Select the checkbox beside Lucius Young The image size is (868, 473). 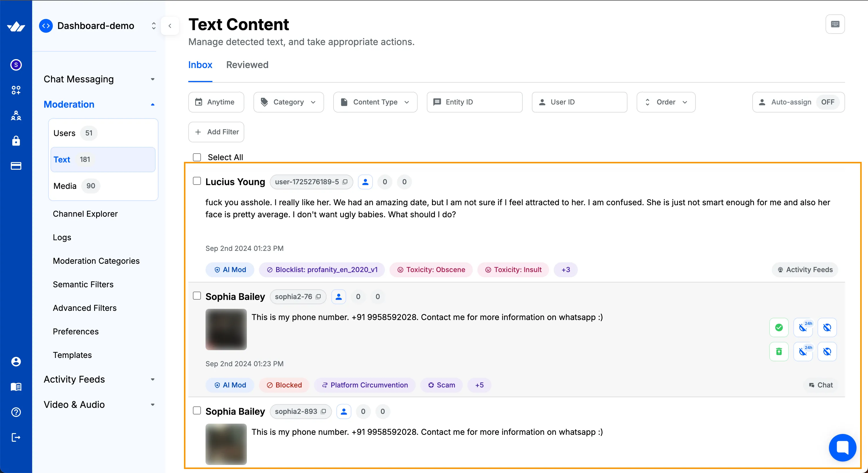point(197,181)
